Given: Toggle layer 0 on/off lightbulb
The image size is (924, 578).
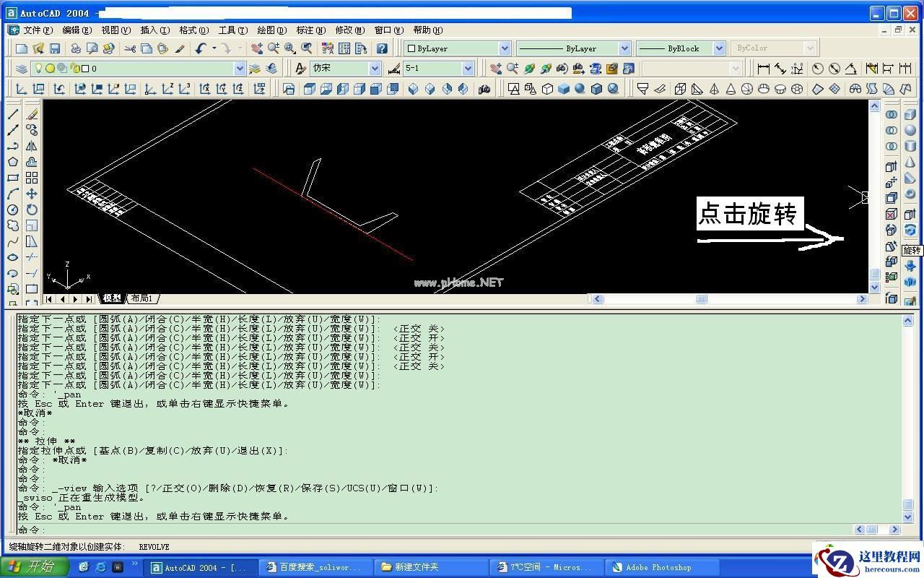Looking at the screenshot, I should (40, 69).
